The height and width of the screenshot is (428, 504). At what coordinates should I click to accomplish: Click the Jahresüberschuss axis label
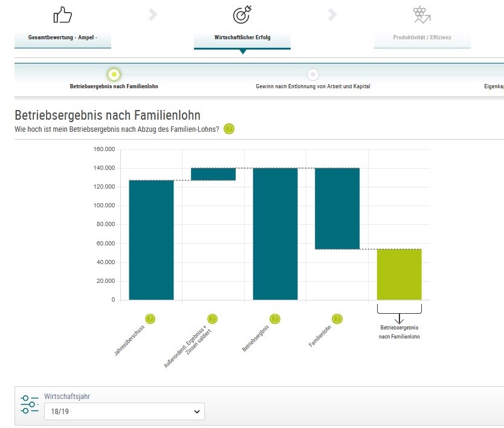click(x=129, y=340)
